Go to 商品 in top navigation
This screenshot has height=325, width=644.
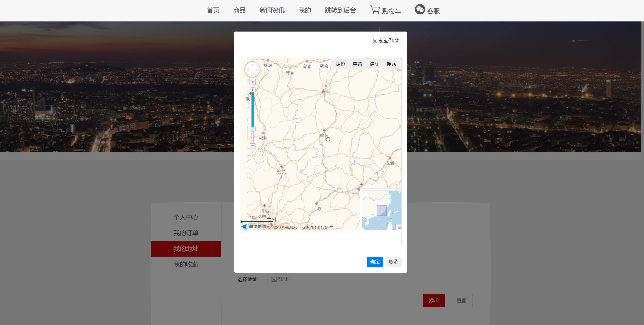click(x=239, y=10)
